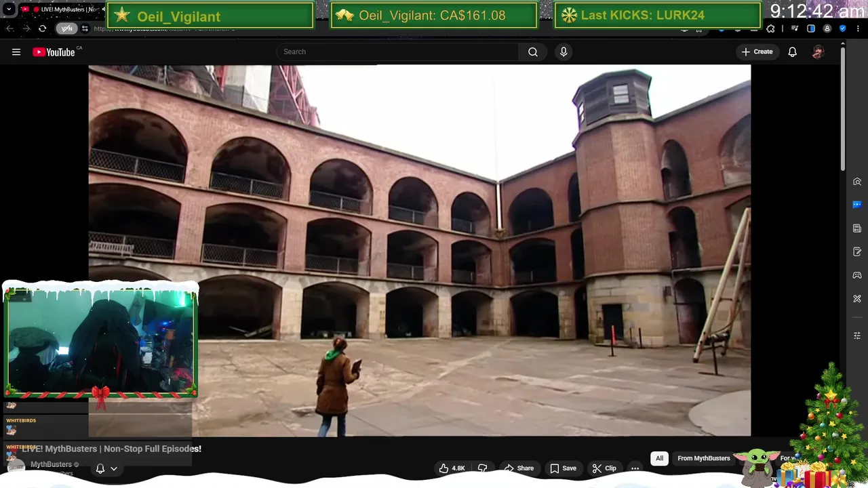Click the page vertical scrollbar
The height and width of the screenshot is (488, 868).
tap(843, 108)
